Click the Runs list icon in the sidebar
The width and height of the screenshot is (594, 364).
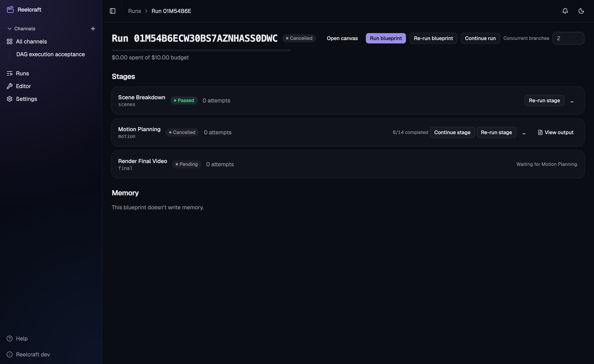[9, 73]
